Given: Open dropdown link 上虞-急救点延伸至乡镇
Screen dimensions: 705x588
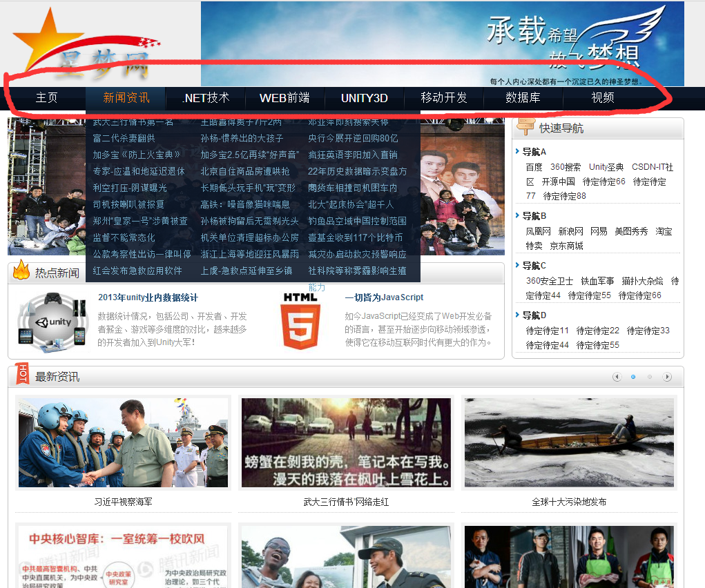Looking at the screenshot, I should click(247, 271).
